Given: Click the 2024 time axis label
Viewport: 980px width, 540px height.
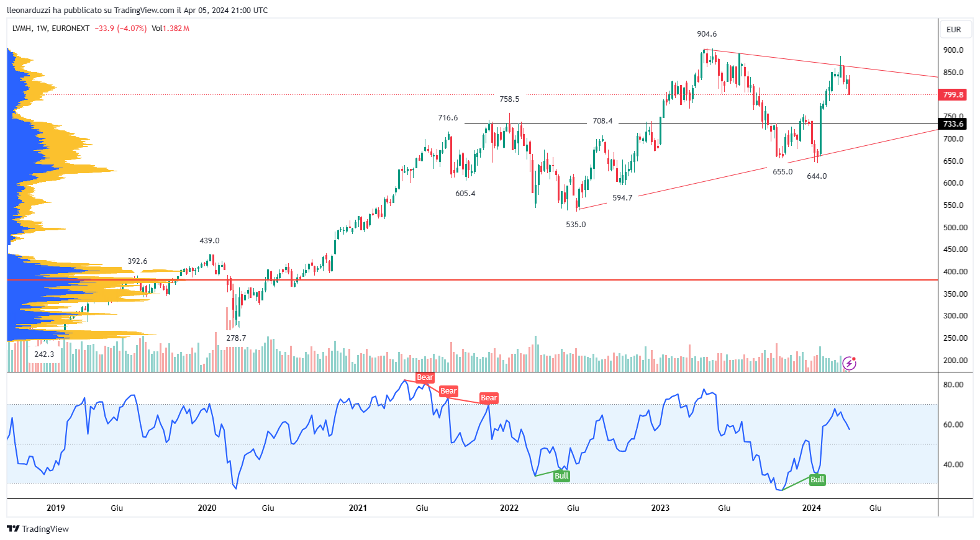Looking at the screenshot, I should [x=811, y=508].
